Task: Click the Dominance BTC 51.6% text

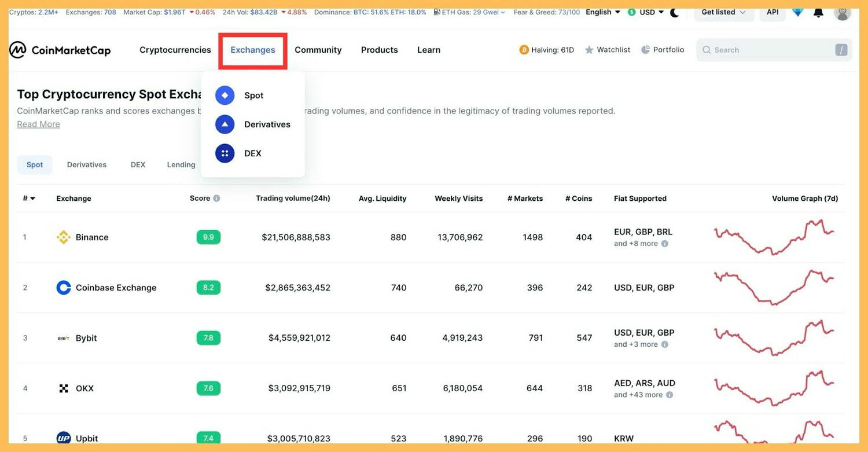Action: 370,12
